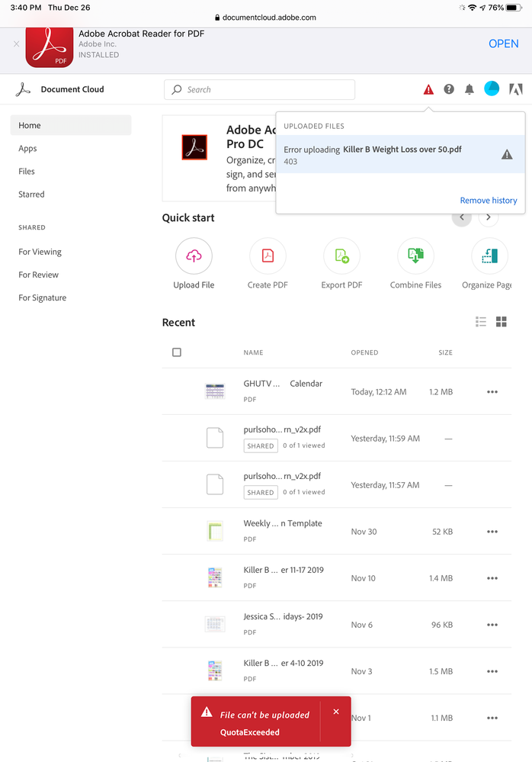Image resolution: width=532 pixels, height=762 pixels.
Task: Click the red upload error alert icon
Action: coord(428,89)
